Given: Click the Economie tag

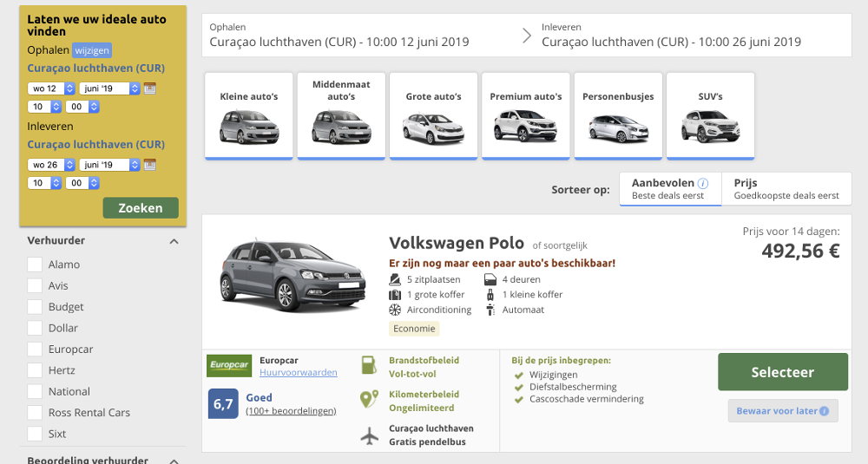Looking at the screenshot, I should (x=414, y=329).
